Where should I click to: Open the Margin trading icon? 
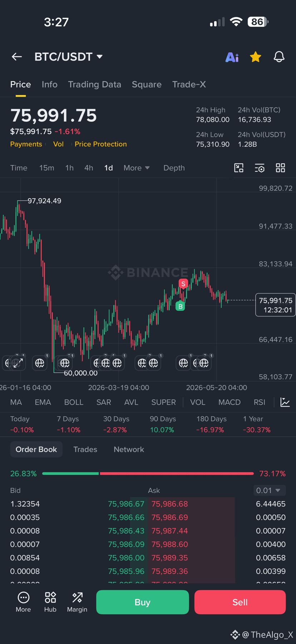coord(77,602)
